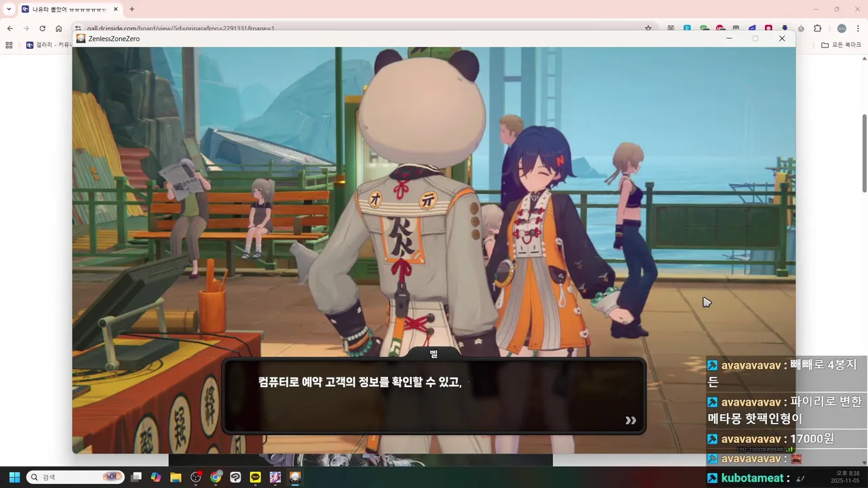Switch to Chrome from the taskbar
The width and height of the screenshot is (868, 488).
coord(216,477)
